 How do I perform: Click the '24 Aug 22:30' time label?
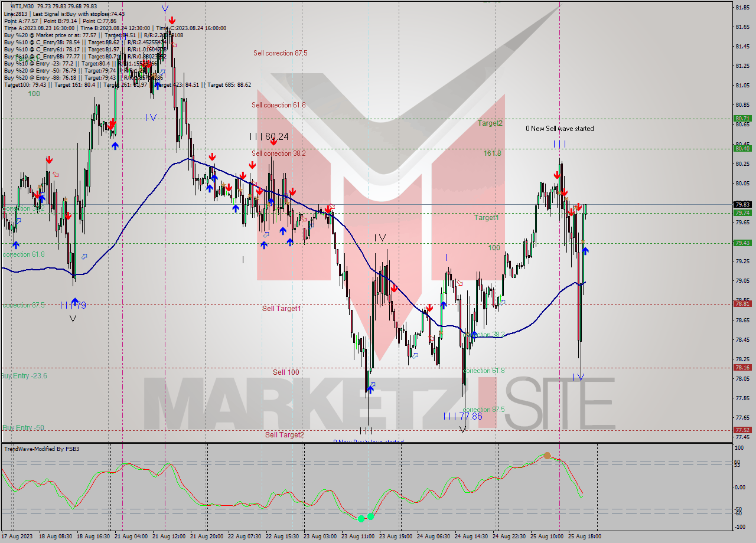click(x=510, y=537)
